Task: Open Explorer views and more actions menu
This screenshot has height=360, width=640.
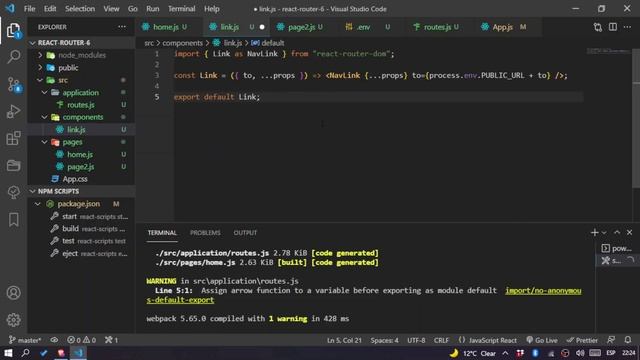Action: pos(122,27)
